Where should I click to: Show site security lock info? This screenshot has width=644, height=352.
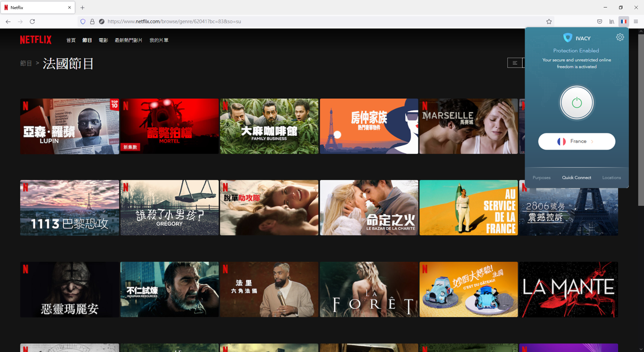[92, 22]
